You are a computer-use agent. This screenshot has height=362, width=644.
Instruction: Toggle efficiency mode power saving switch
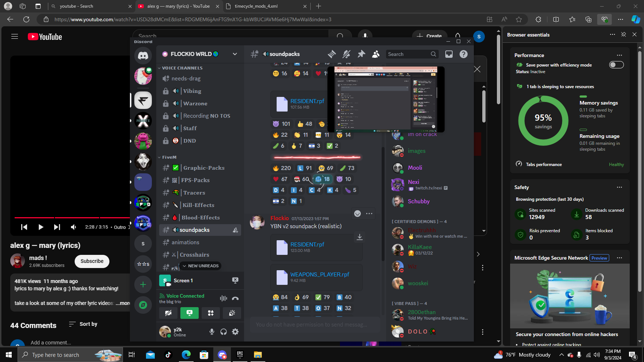(617, 65)
